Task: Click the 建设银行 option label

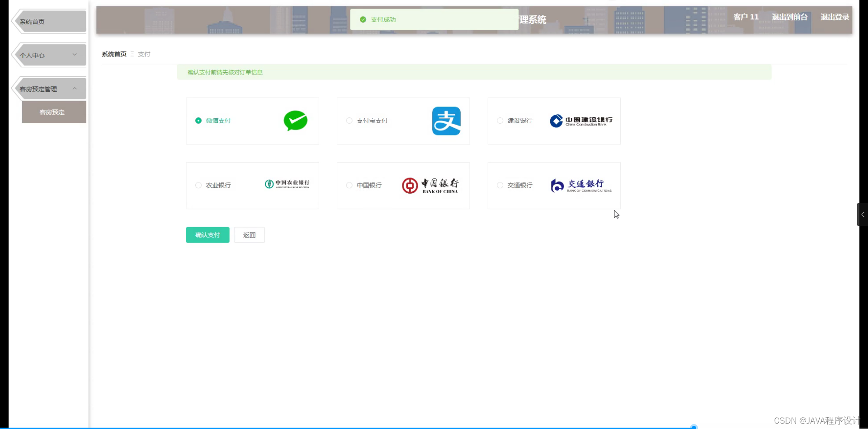Action: point(520,121)
